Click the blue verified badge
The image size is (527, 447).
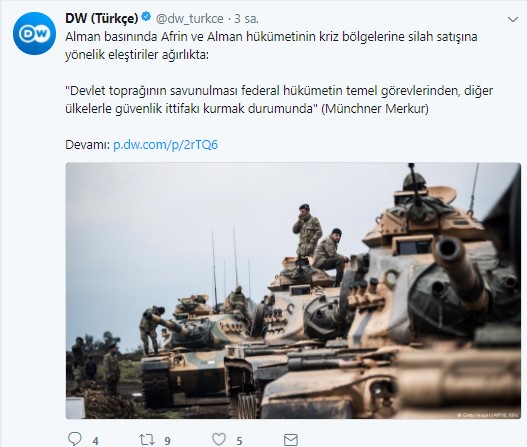point(146,17)
